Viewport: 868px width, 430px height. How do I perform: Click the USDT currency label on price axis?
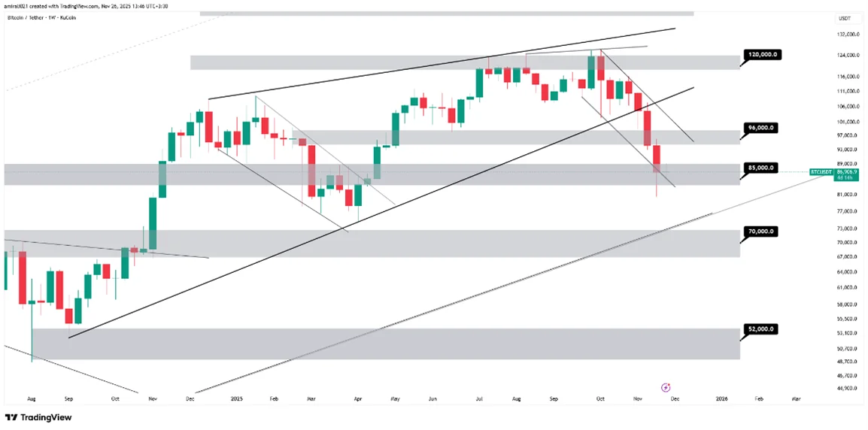[845, 18]
